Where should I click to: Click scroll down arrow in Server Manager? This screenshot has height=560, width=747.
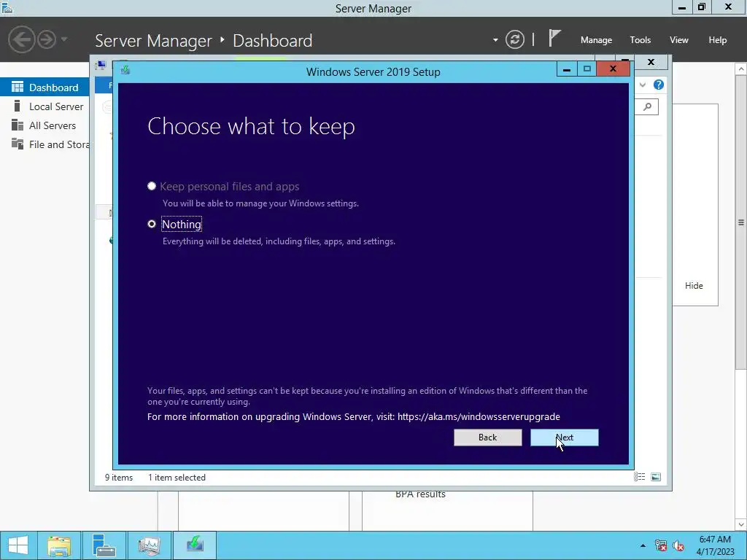741,525
